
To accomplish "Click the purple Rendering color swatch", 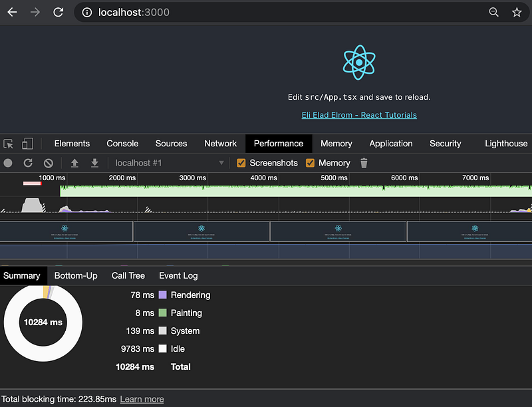I will pyautogui.click(x=163, y=295).
